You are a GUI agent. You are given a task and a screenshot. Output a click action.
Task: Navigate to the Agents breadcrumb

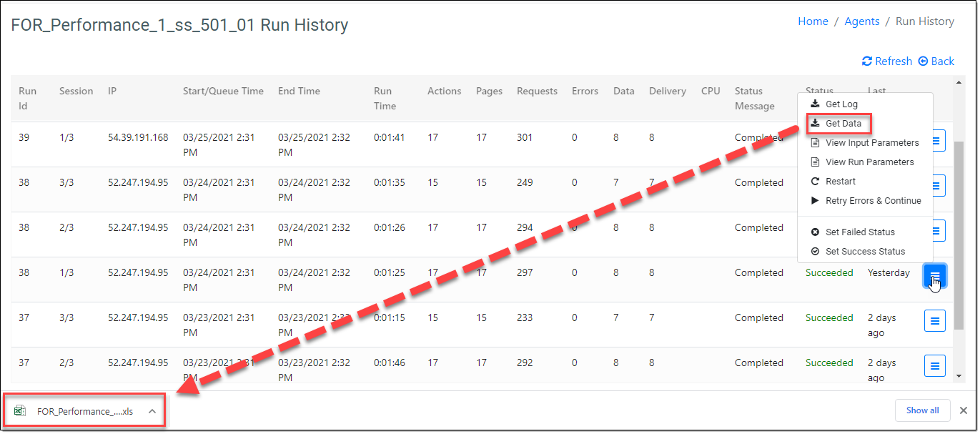coord(861,21)
